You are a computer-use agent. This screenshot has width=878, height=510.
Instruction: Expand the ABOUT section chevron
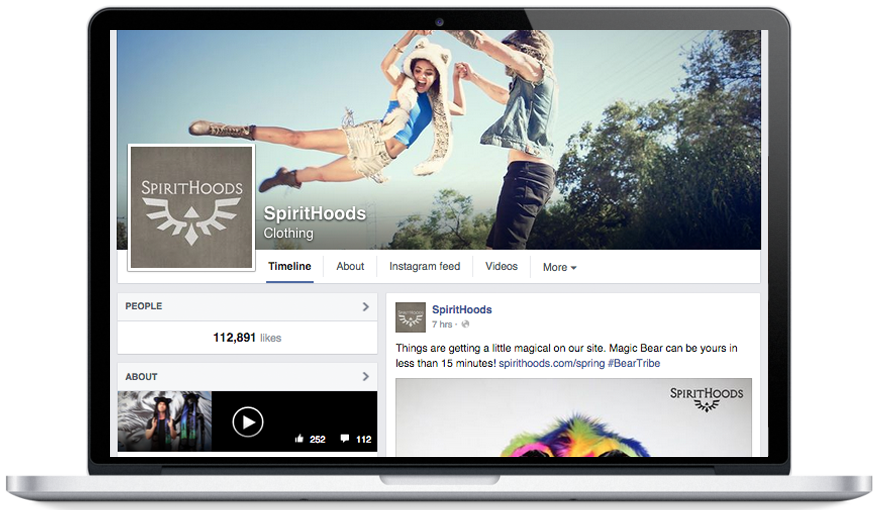click(x=366, y=377)
